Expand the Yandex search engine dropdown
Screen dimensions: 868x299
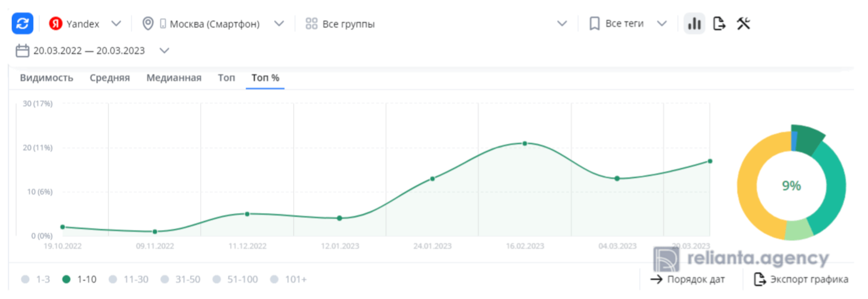(x=116, y=24)
